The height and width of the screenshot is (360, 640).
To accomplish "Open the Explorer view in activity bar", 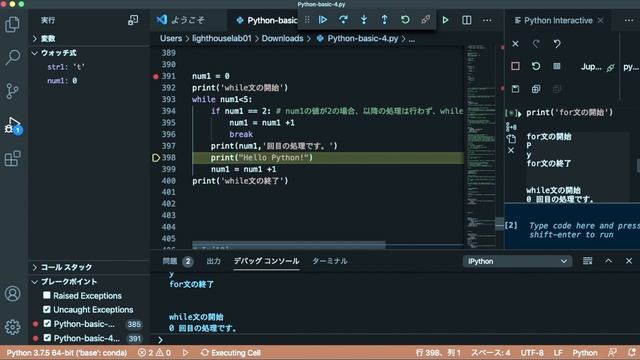I will click(12, 24).
